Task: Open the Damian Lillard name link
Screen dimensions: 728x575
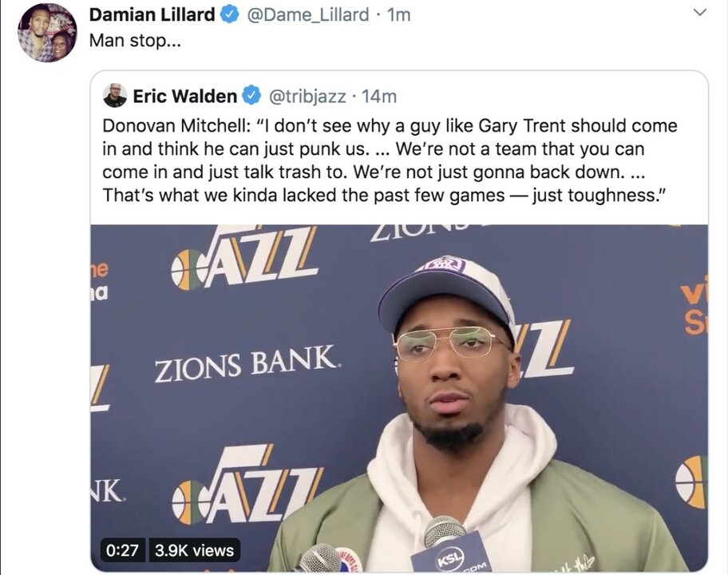Action: pyautogui.click(x=152, y=15)
